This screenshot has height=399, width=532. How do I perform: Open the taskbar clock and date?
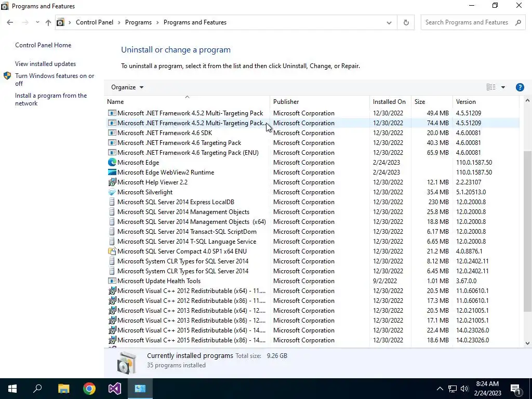(x=487, y=389)
